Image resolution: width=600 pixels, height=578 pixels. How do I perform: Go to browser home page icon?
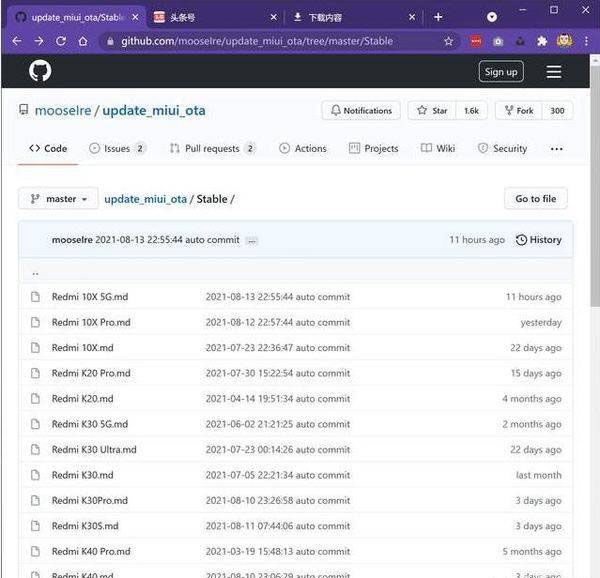pyautogui.click(x=84, y=41)
